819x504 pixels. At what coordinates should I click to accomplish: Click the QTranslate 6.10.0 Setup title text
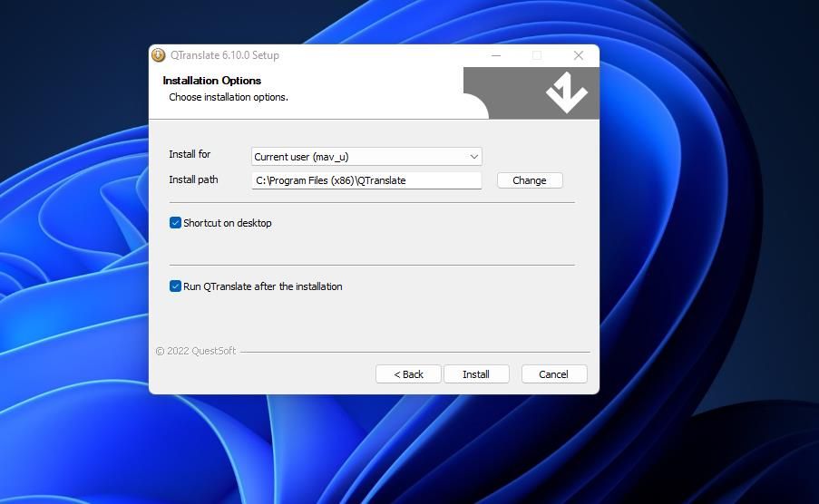[225, 55]
